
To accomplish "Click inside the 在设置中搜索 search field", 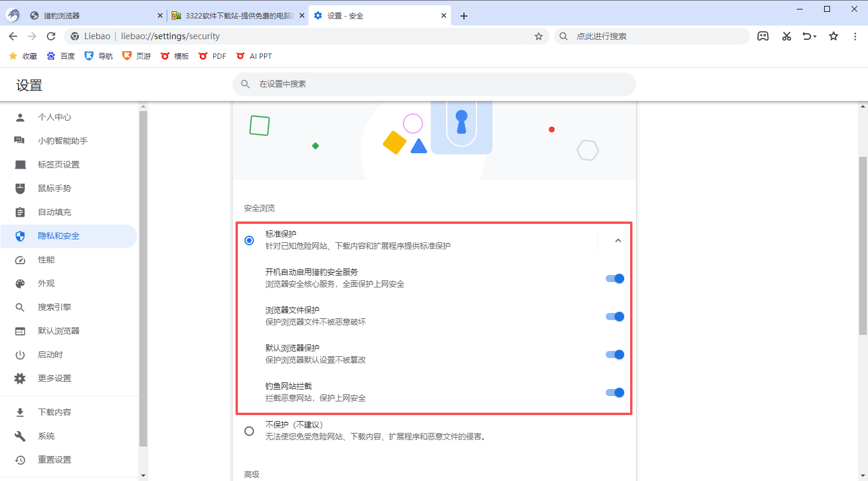I will tap(433, 84).
